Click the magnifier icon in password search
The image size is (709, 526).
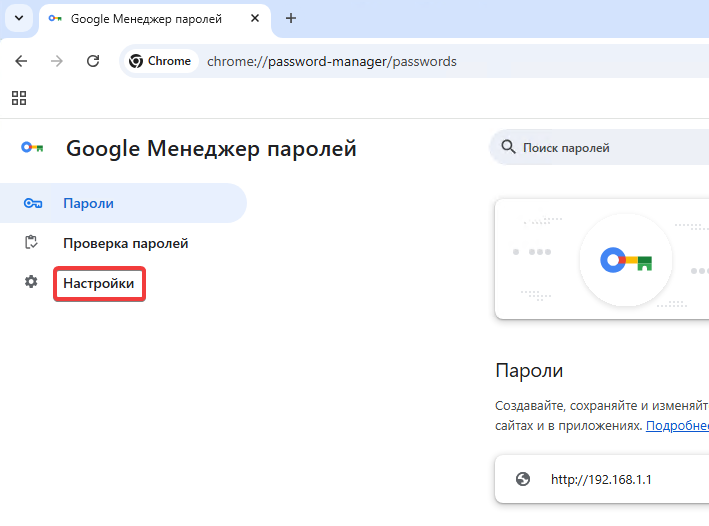508,148
